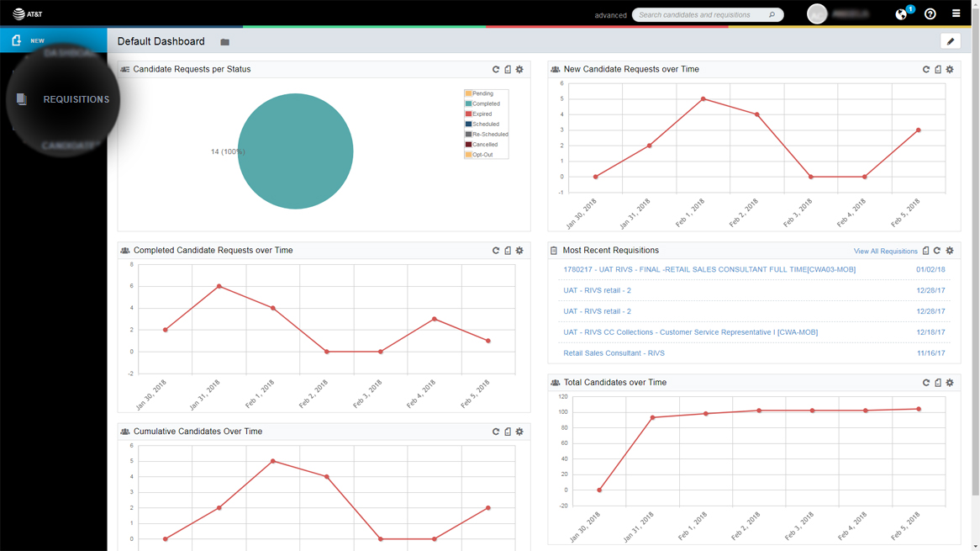Open settings of Cumulative Candidates Over Time
Screen dimensions: 980x551
pyautogui.click(x=519, y=432)
